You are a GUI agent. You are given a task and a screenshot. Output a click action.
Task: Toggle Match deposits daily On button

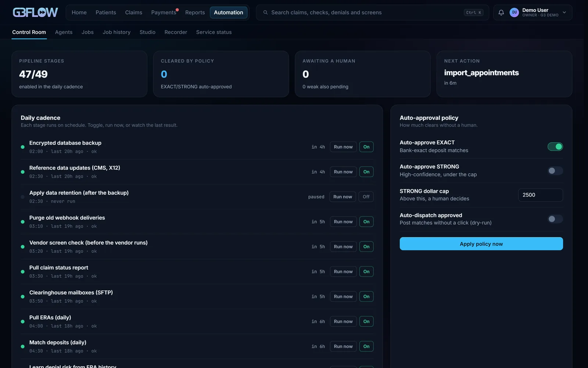366,347
